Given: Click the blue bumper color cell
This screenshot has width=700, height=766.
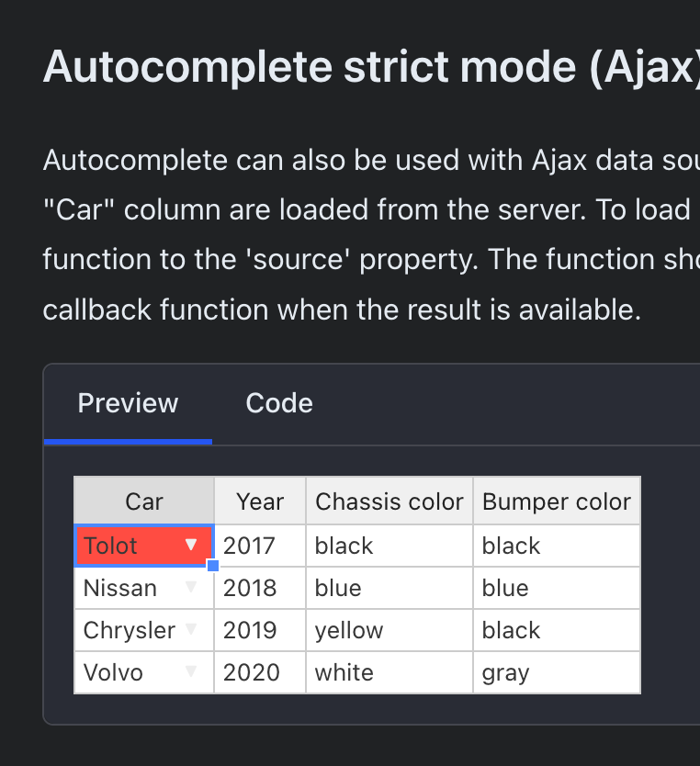Looking at the screenshot, I should pyautogui.click(x=556, y=588).
